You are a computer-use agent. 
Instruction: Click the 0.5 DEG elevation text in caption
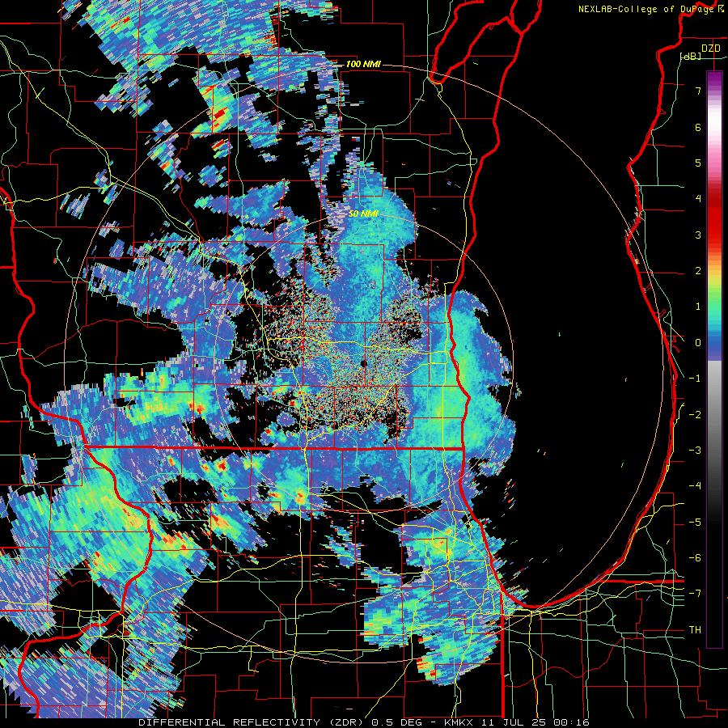coord(397,722)
